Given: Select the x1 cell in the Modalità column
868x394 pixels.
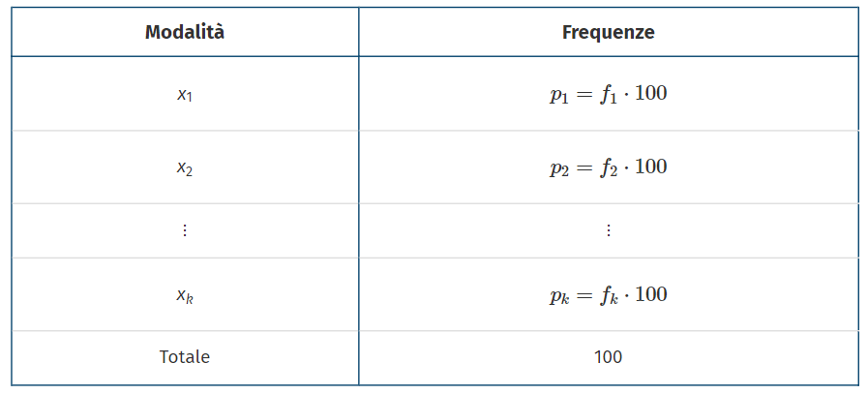Looking at the screenshot, I should click(184, 95).
